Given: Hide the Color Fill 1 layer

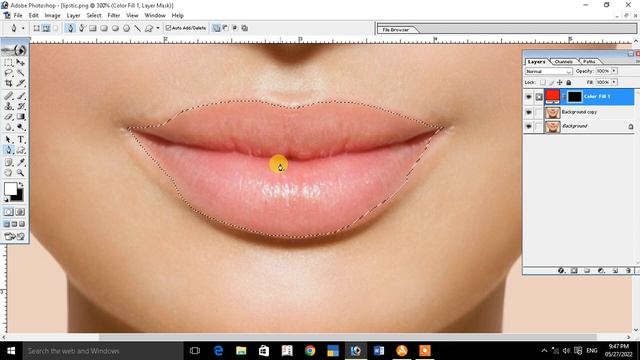Looking at the screenshot, I should click(529, 97).
